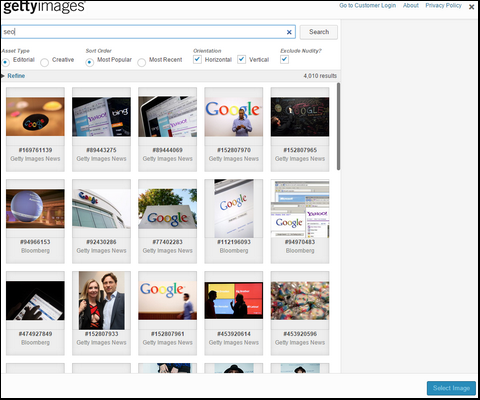Select image thumbnail #92430286
The image size is (480, 400).
click(101, 208)
